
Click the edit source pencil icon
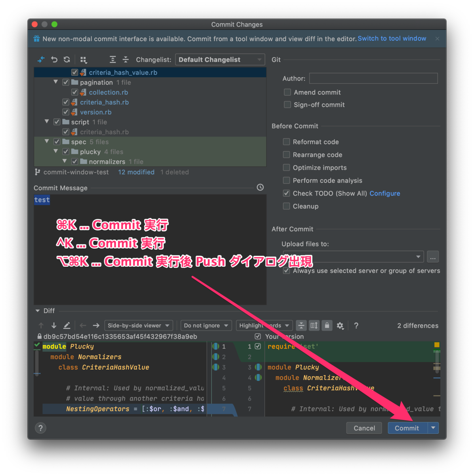pyautogui.click(x=67, y=325)
